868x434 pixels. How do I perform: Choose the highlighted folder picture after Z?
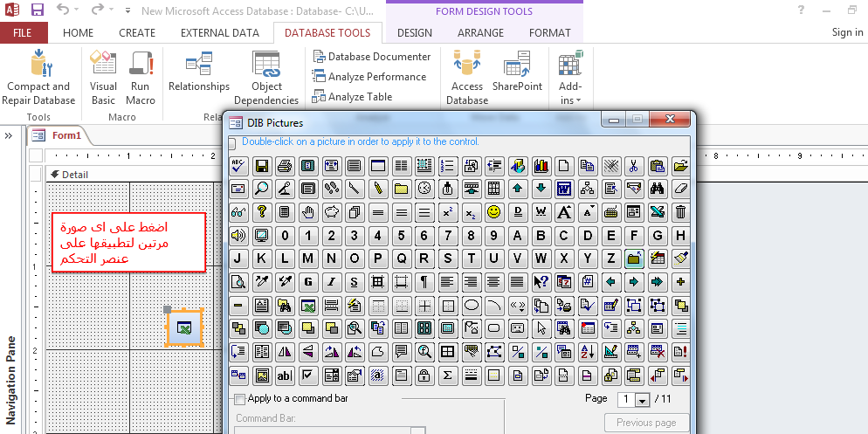633,258
